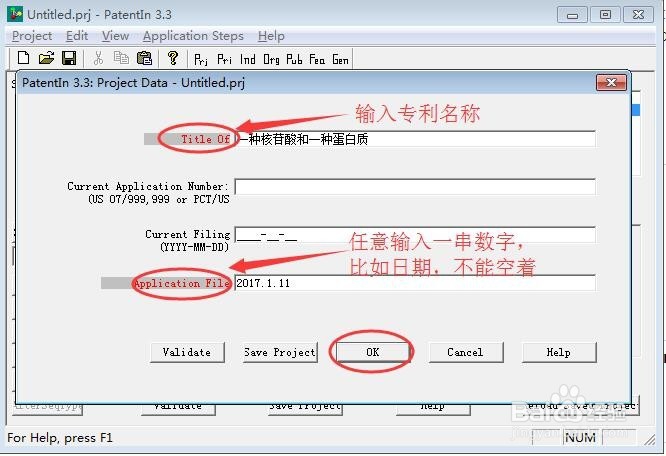
Task: Click the Copy toolbar icon
Action: pyautogui.click(x=121, y=58)
